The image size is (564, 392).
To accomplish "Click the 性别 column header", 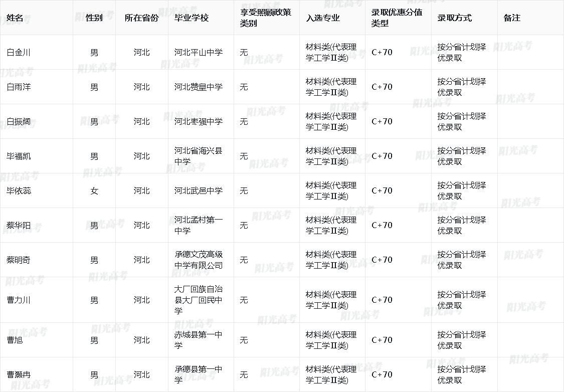I will (94, 18).
